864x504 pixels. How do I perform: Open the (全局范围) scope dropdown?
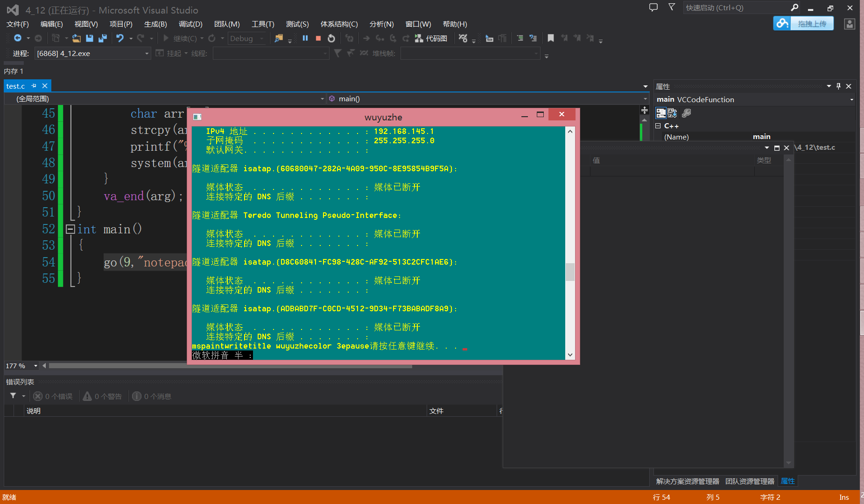point(166,99)
